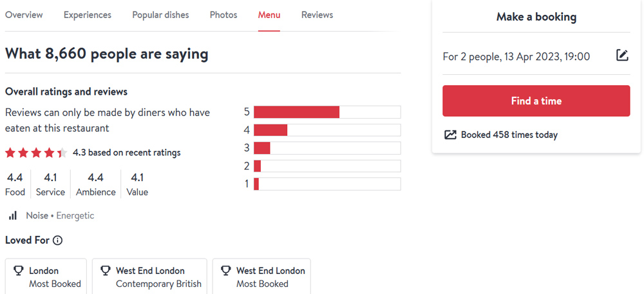Filter reviews by 5-star rating bar
This screenshot has height=294, width=644.
point(327,112)
